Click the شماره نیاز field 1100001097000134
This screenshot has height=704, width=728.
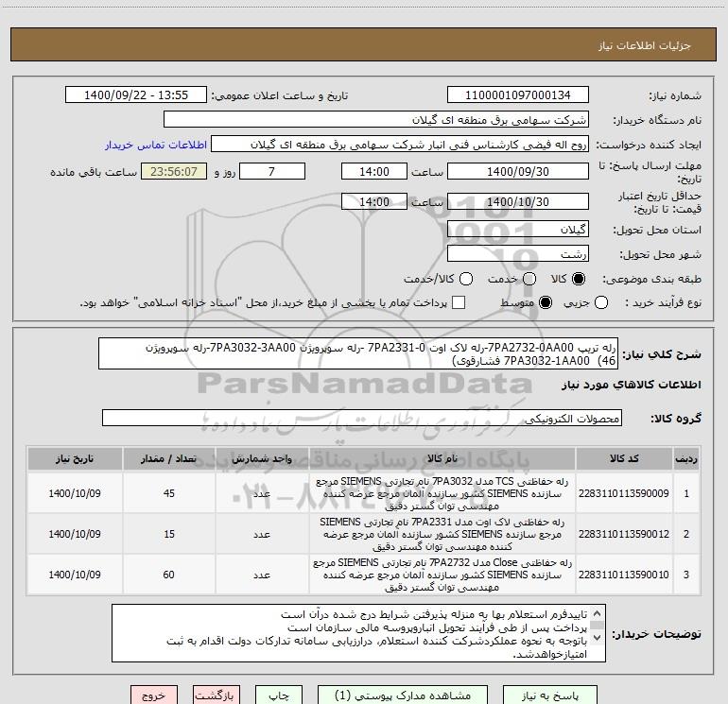coord(518,94)
